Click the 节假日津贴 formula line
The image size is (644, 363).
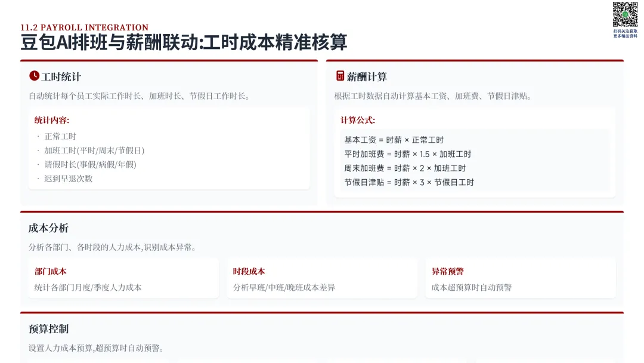[x=409, y=183]
